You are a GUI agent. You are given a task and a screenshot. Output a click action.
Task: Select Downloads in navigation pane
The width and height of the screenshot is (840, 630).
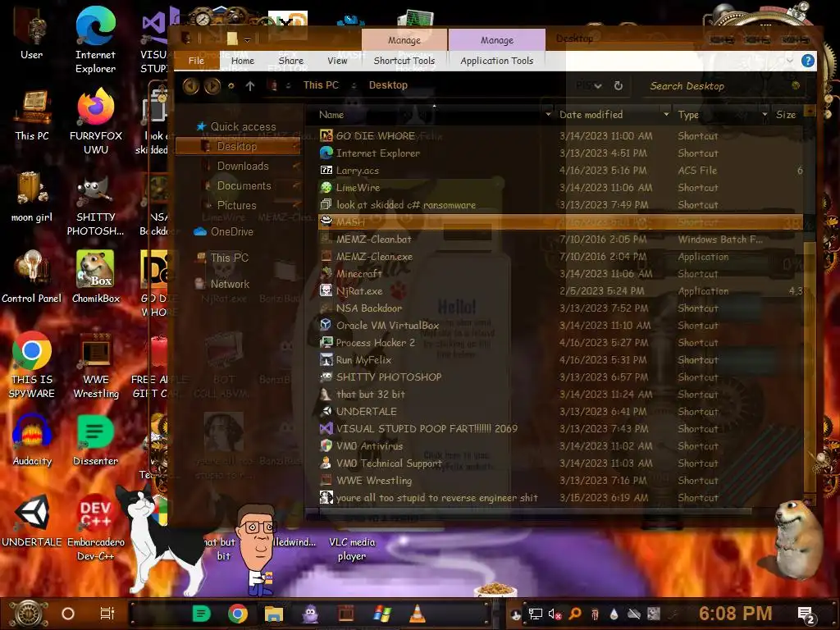click(243, 166)
